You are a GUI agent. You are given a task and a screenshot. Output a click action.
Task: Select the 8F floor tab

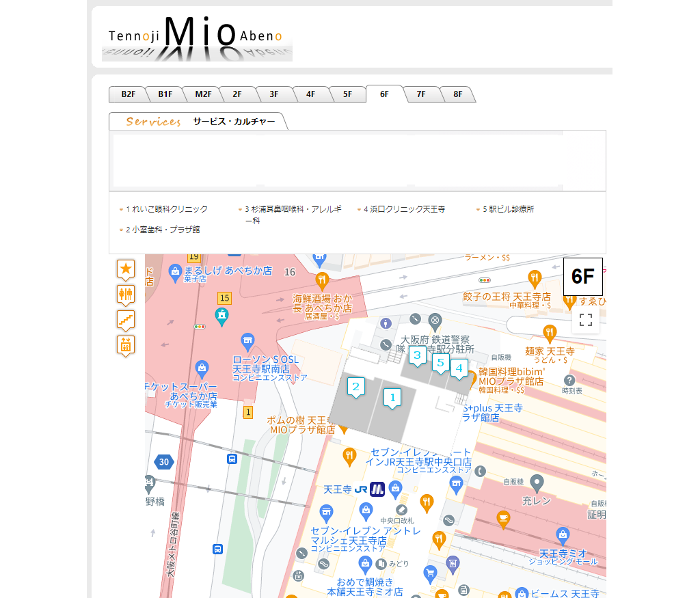458,94
